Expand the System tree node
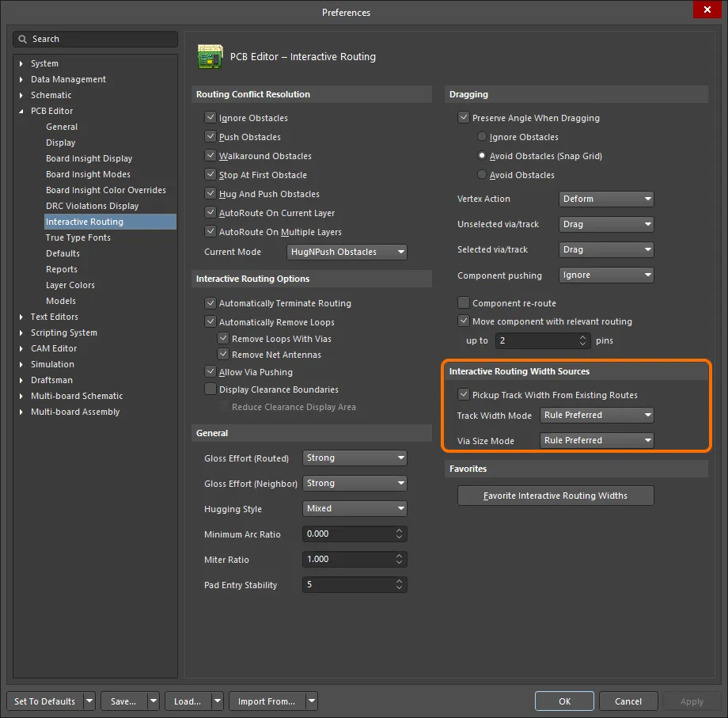 [x=21, y=63]
